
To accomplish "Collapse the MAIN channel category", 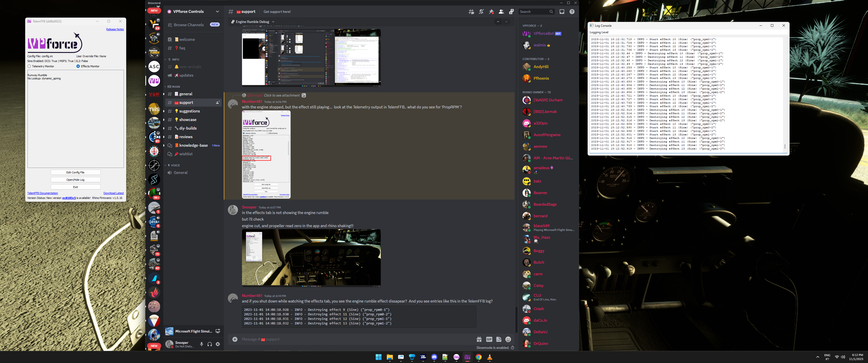I will (x=176, y=86).
